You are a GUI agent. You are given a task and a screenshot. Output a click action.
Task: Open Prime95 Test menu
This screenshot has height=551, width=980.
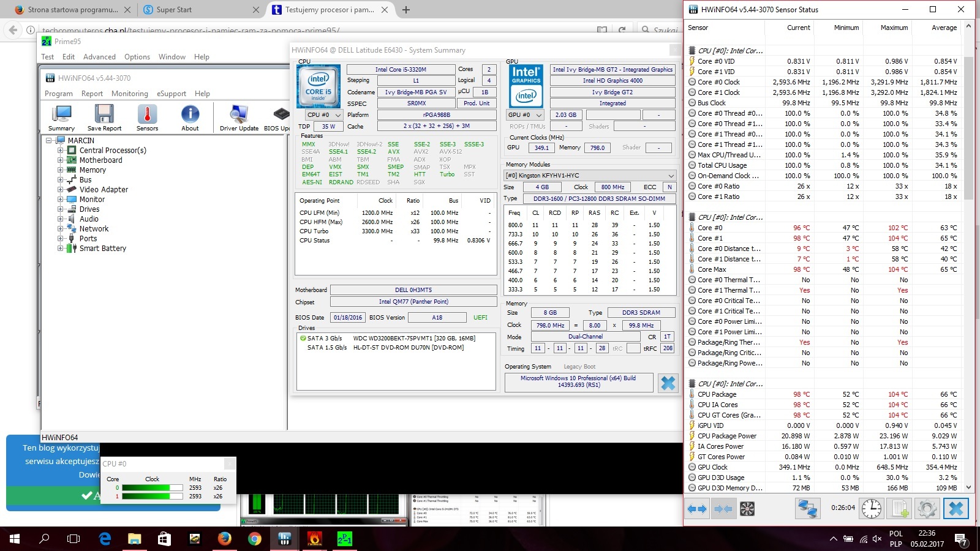[47, 57]
